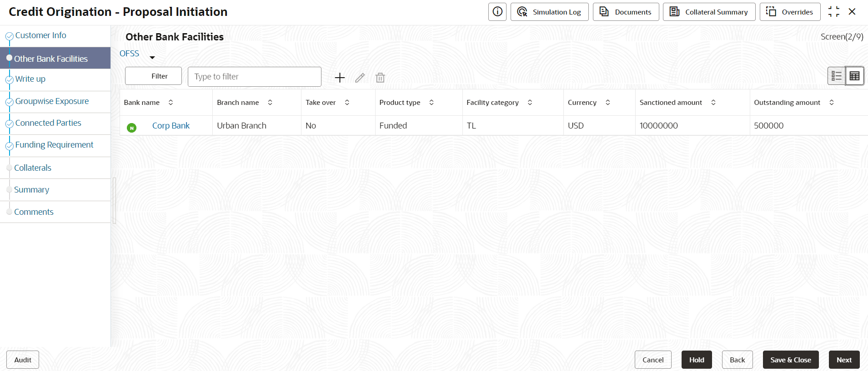This screenshot has height=371, width=868.
Task: Open the Documents panel
Action: (x=625, y=12)
